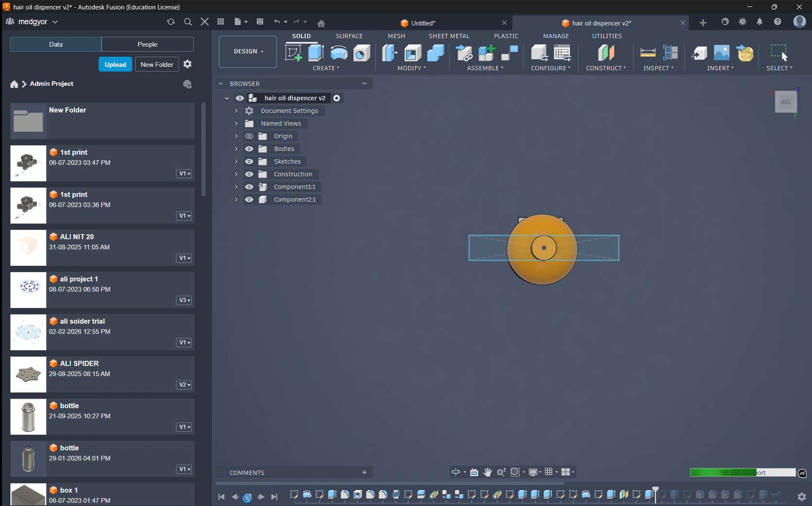Image resolution: width=812 pixels, height=506 pixels.
Task: Click the New Folder button
Action: coord(157,65)
